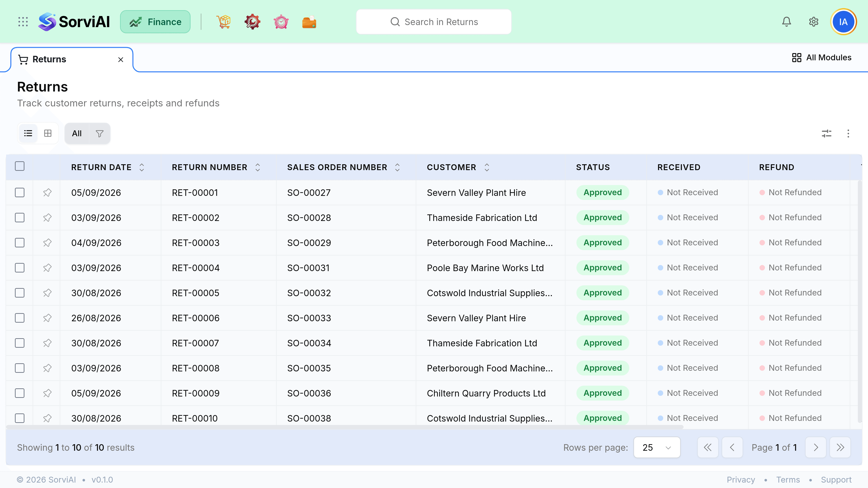Screen dimensions: 868x488
Task: Click customer Poole Bay Marine Works Ltd
Action: (x=485, y=268)
